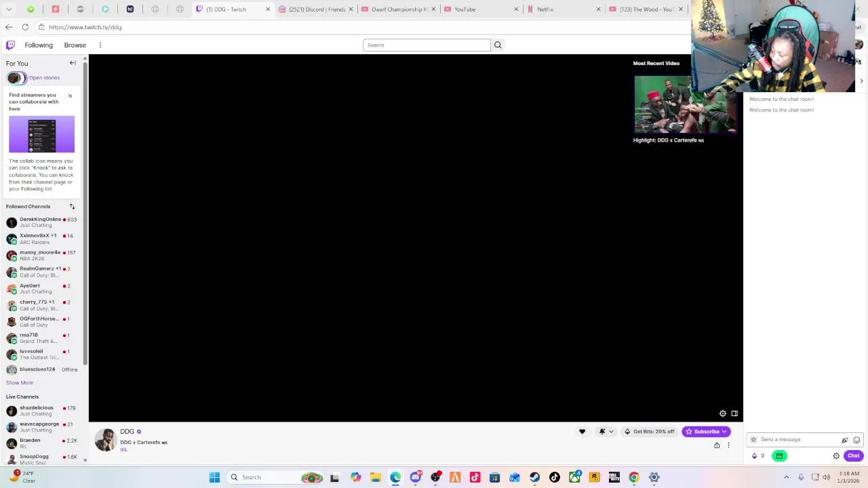Click the heart follow button
The image size is (868, 488).
point(582,432)
